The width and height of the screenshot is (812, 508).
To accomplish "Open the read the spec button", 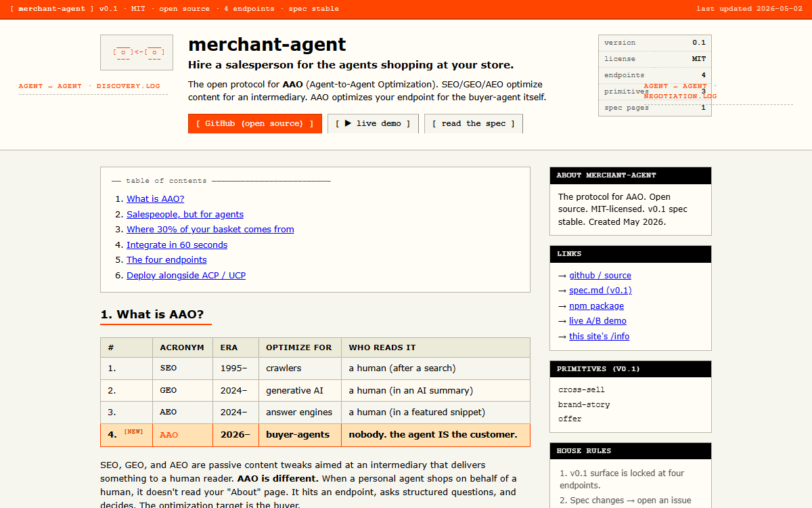I will [x=474, y=123].
